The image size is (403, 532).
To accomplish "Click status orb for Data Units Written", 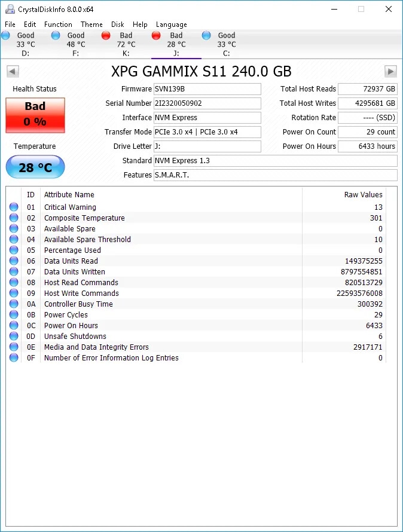I will click(x=14, y=271).
